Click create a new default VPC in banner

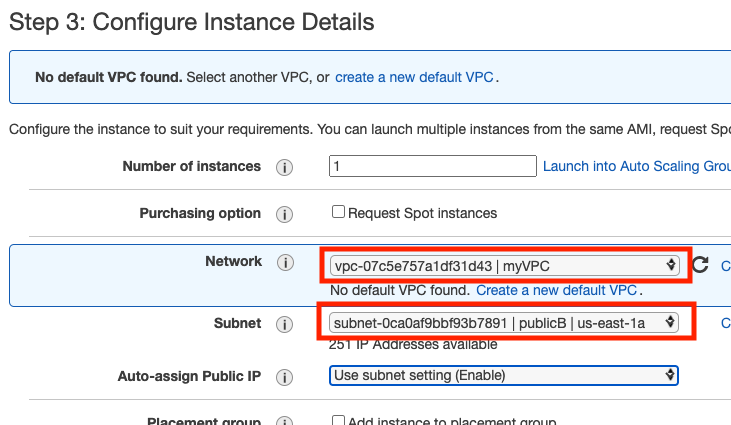coord(414,77)
